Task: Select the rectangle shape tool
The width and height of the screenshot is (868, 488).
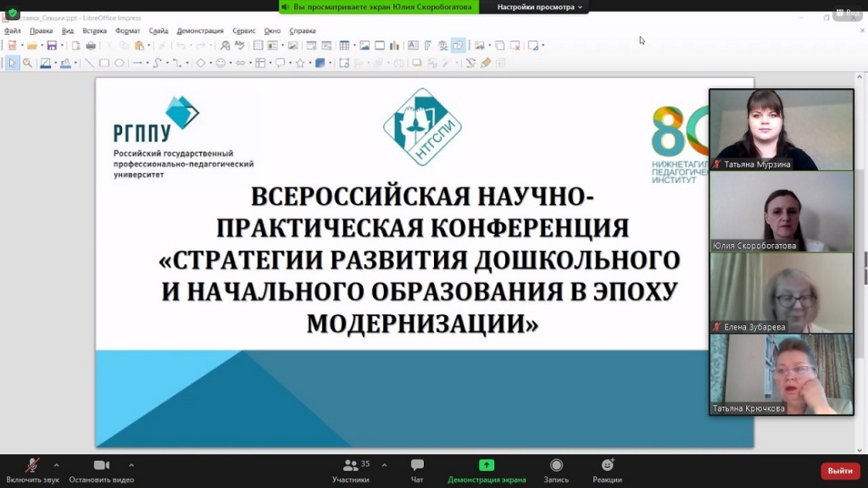Action: (x=104, y=63)
